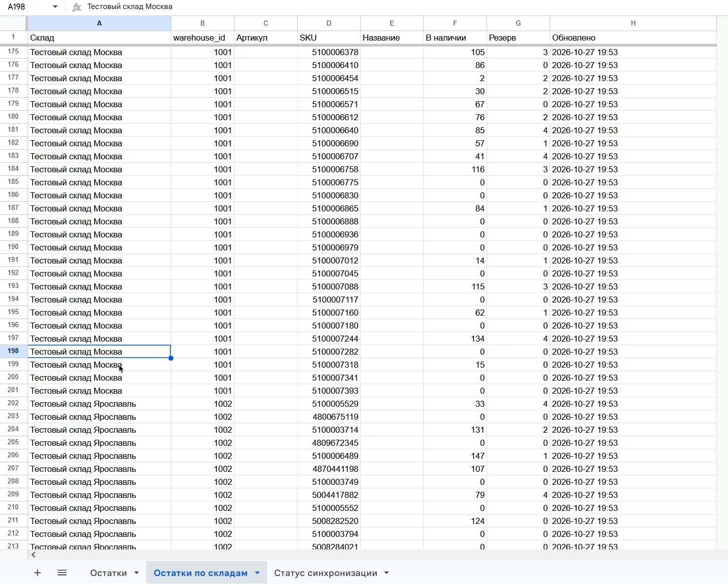Select row 175 header
The image size is (728, 584).
(13, 52)
